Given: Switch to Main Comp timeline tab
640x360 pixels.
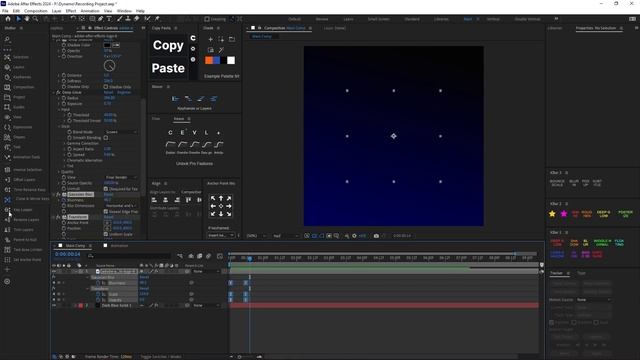Looking at the screenshot, I should 75,246.
